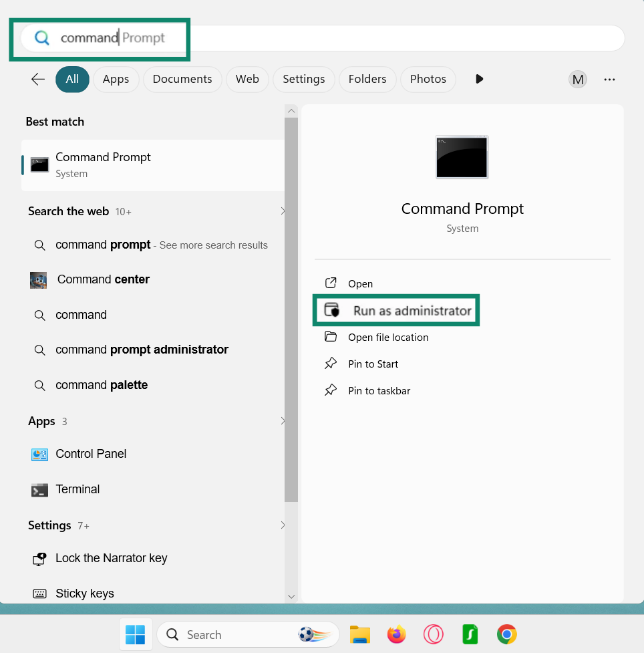Select the All filter tab

pyautogui.click(x=72, y=79)
